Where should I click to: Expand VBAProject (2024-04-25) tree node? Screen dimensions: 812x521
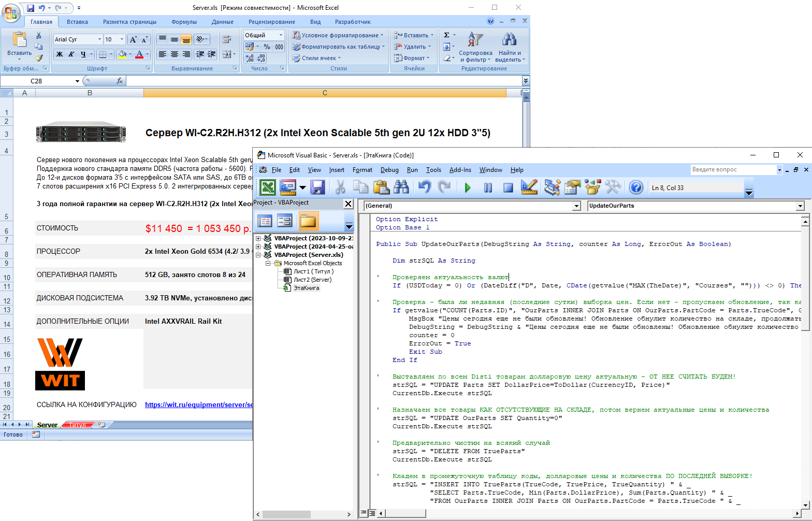[x=258, y=247]
